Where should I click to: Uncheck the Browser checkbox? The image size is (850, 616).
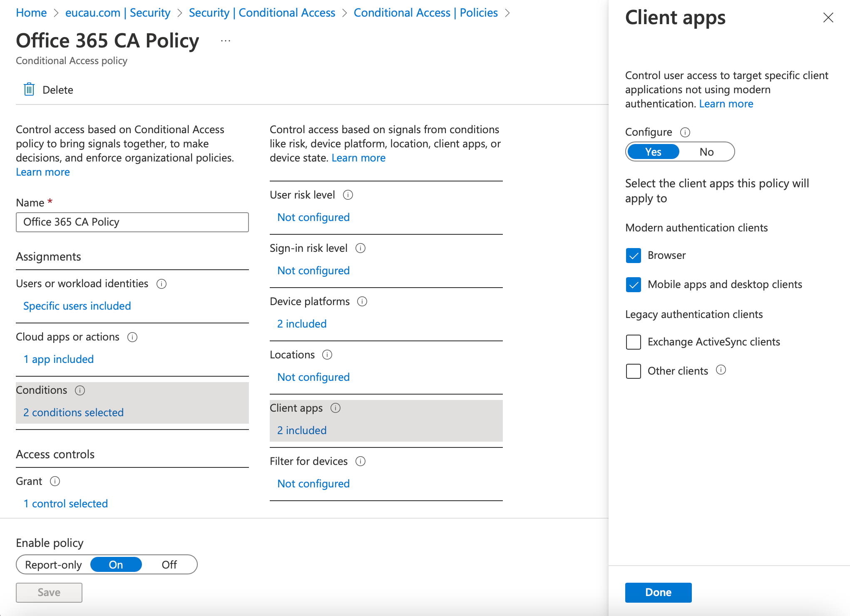[633, 256]
